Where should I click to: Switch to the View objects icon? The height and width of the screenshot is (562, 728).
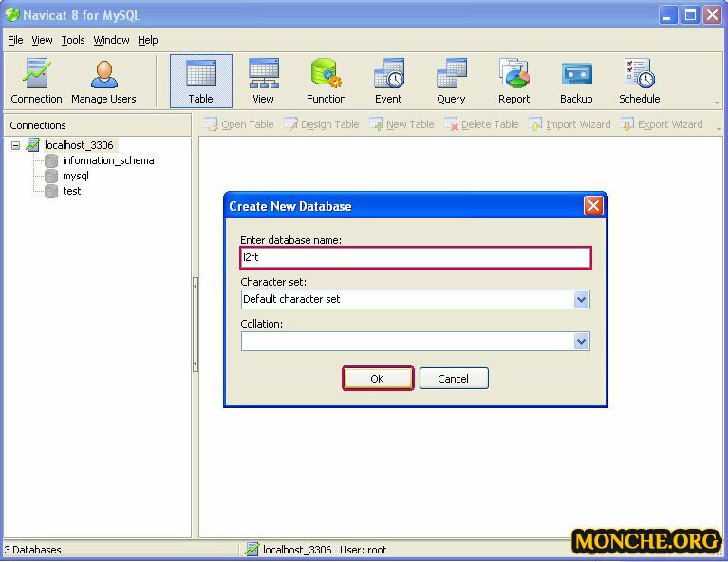[263, 81]
